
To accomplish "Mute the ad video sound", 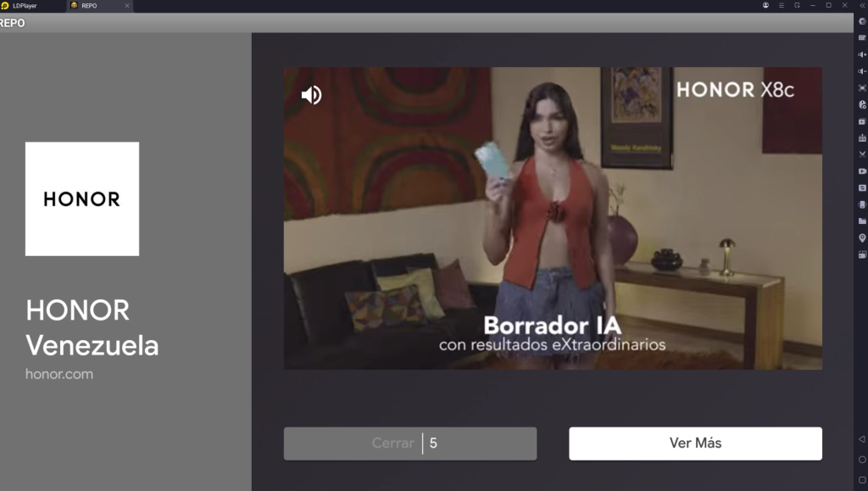I will point(311,95).
